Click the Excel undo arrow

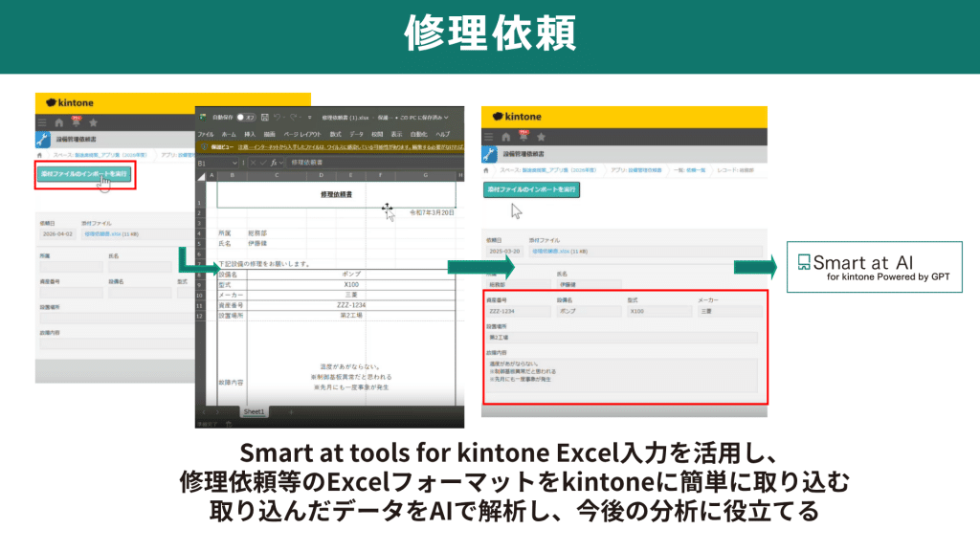pyautogui.click(x=278, y=118)
